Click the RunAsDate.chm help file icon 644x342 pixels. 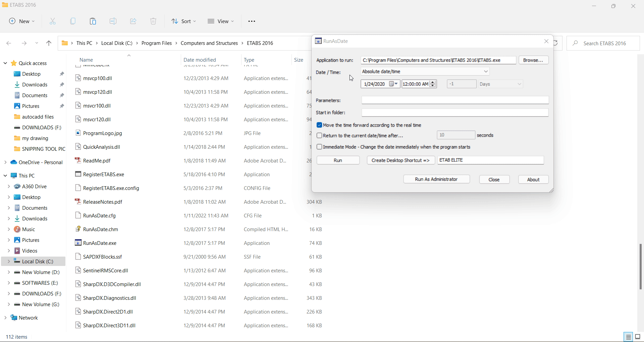tap(78, 229)
